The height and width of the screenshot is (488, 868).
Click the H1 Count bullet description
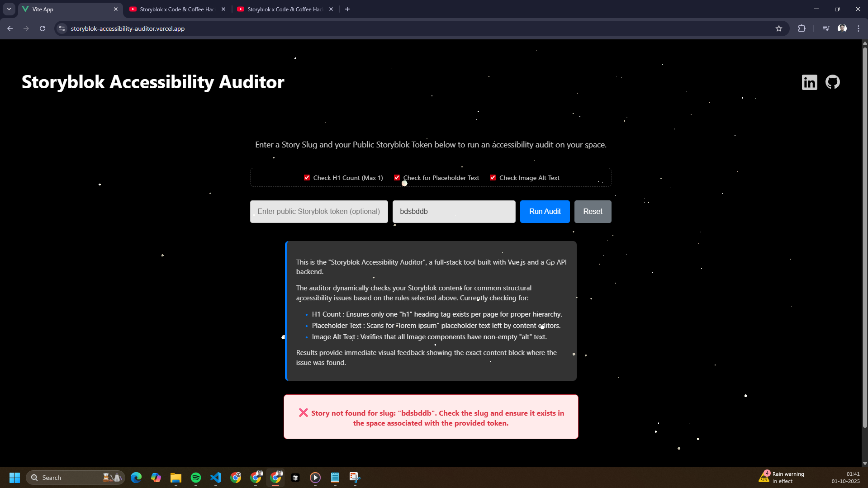click(437, 314)
